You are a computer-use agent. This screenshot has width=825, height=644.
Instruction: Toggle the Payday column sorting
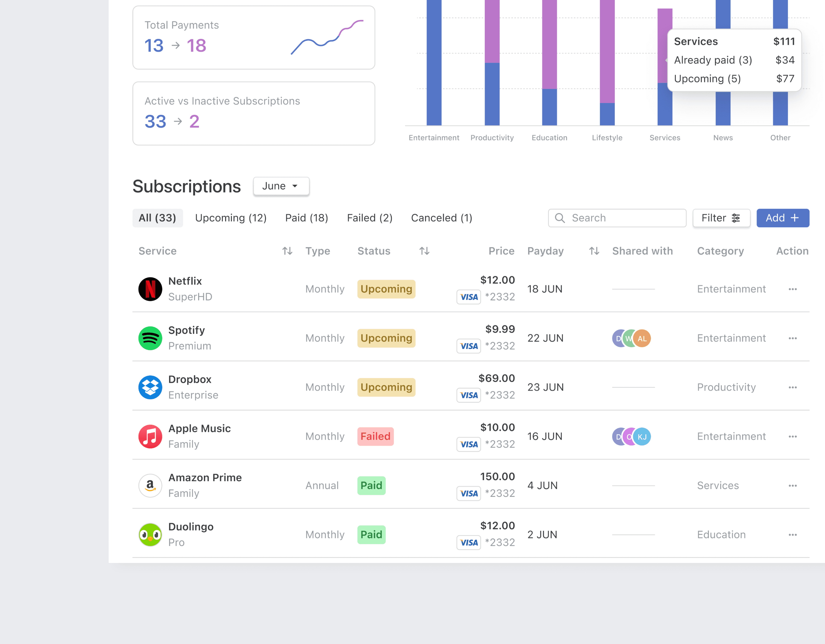pos(594,251)
